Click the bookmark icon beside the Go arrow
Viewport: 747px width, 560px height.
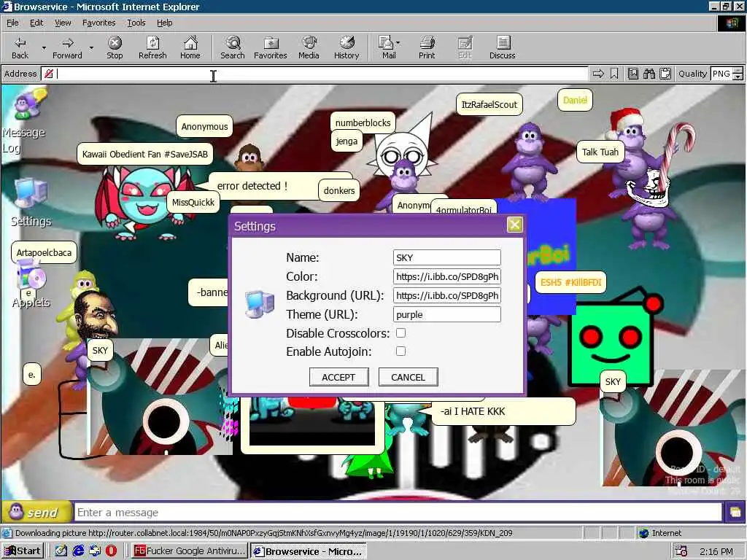(x=614, y=74)
